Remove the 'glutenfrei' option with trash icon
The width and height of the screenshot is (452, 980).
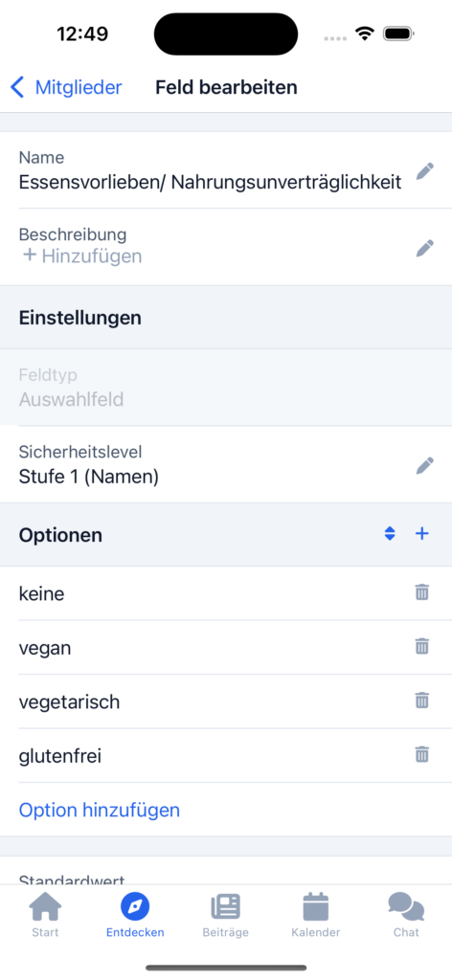click(422, 754)
